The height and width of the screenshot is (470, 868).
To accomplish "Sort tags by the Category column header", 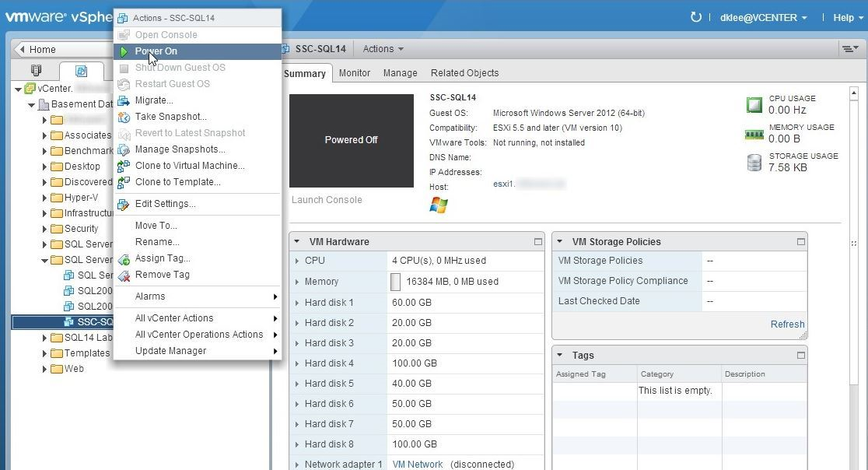I will (679, 374).
